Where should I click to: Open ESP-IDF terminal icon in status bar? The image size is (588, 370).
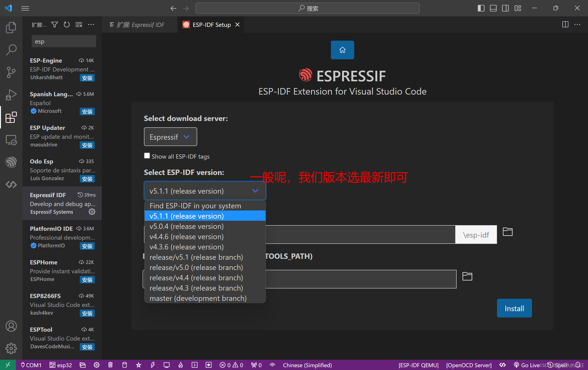coord(195,365)
